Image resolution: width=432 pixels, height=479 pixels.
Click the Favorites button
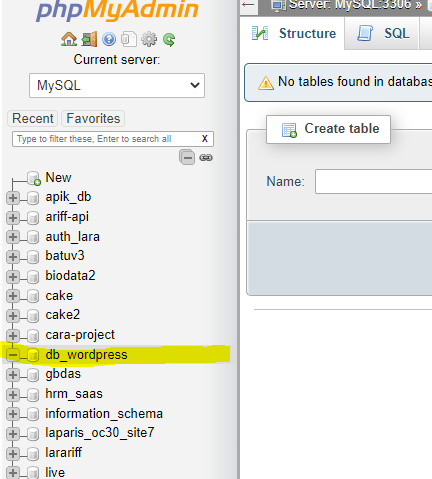click(93, 118)
